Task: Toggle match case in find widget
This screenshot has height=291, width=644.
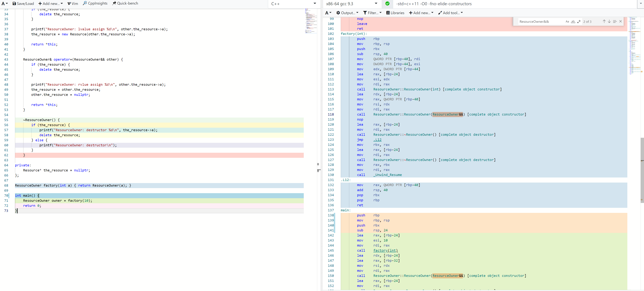Action: (x=567, y=22)
